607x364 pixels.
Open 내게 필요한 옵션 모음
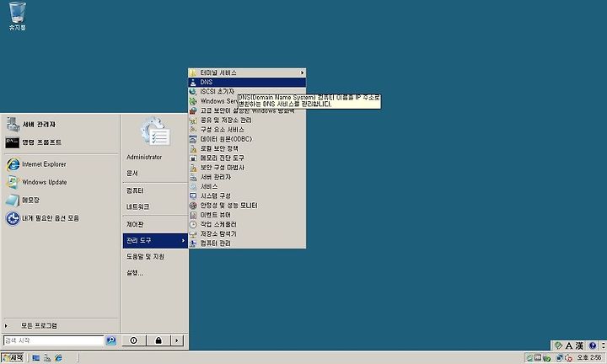[61, 218]
